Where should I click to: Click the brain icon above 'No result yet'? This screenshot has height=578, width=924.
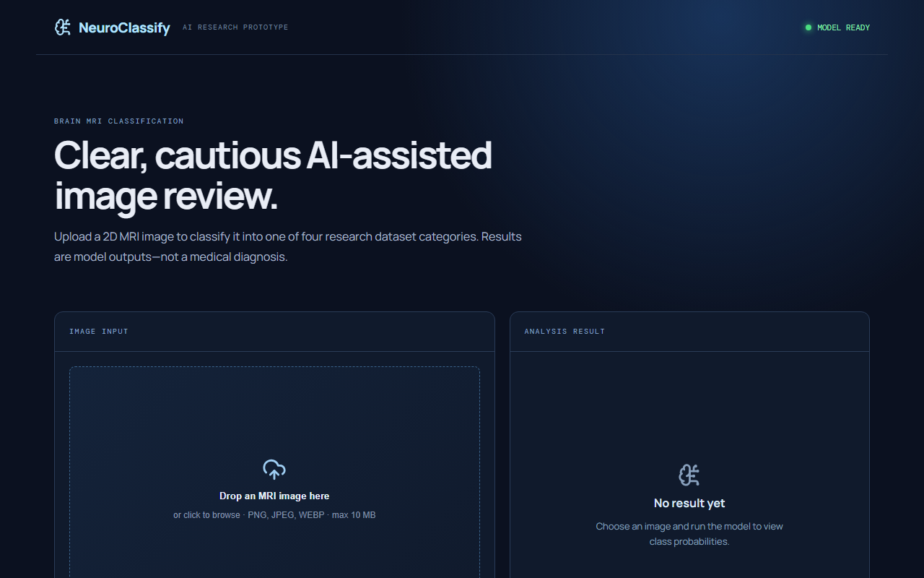point(689,475)
